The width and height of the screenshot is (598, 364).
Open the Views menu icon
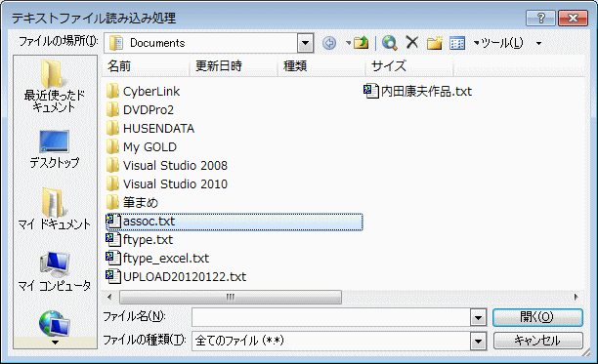pyautogui.click(x=457, y=43)
